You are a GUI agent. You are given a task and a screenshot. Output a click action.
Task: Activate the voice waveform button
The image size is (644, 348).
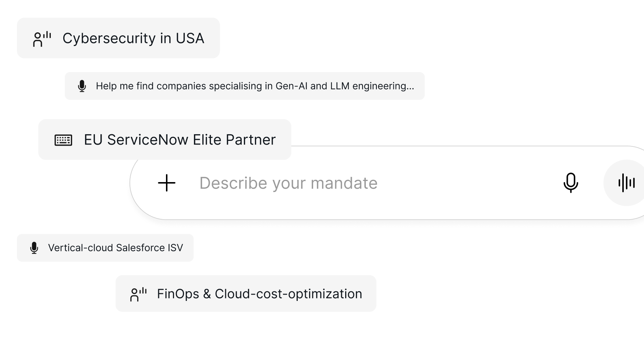point(626,183)
